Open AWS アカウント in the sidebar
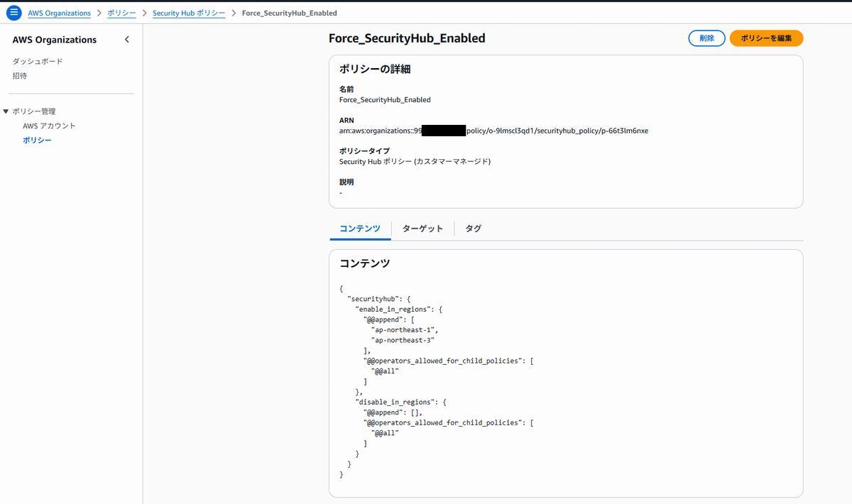 point(49,126)
